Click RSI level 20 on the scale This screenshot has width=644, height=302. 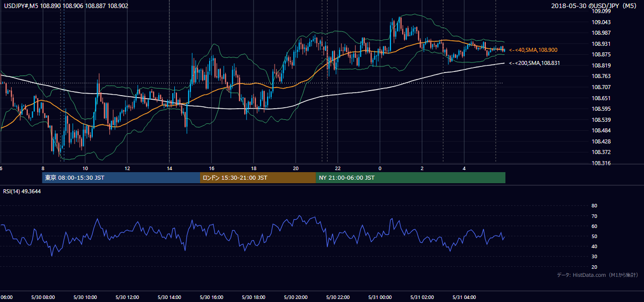(594, 267)
